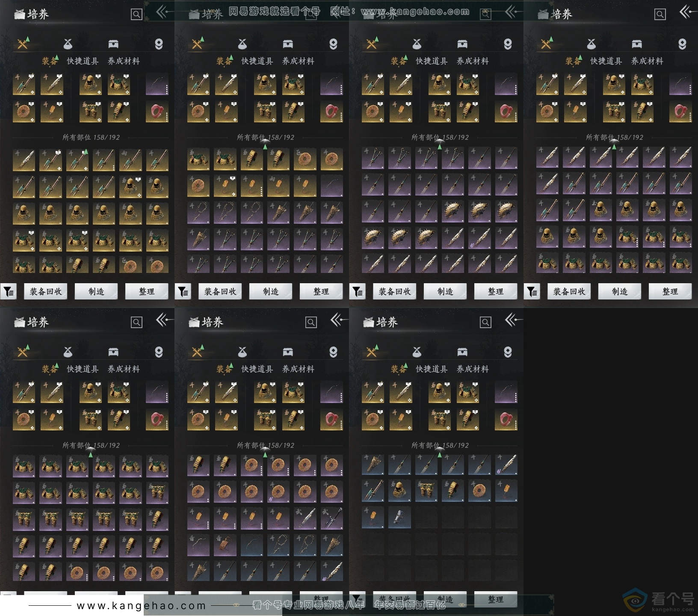Select the silver gauntlet item in the bottom-right panel
This screenshot has height=616, width=698.
(400, 518)
